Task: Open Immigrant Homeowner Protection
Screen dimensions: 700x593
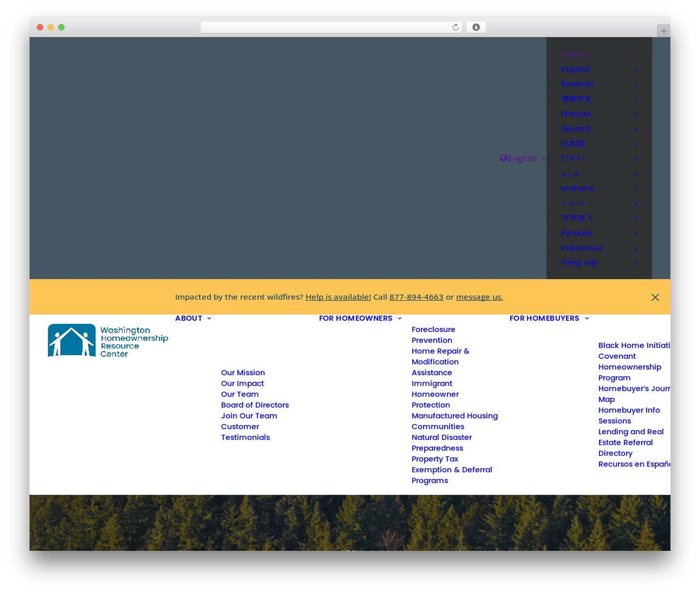Action: [435, 394]
